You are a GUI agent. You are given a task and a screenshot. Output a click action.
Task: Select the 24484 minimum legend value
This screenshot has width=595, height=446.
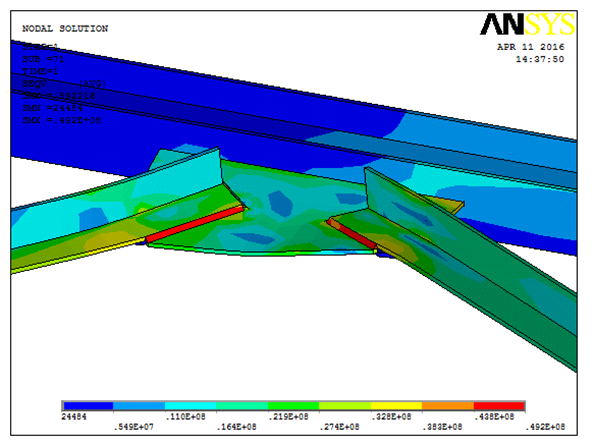click(74, 417)
